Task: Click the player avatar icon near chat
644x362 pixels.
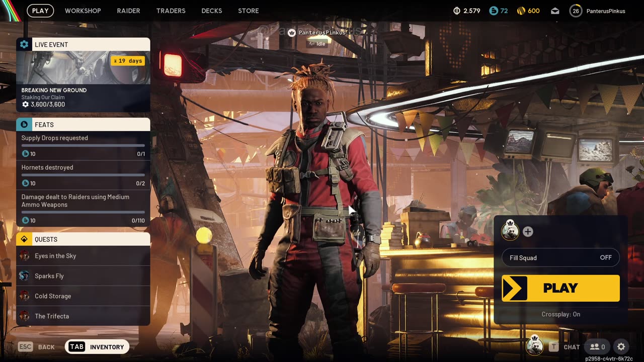Action: pos(534,346)
